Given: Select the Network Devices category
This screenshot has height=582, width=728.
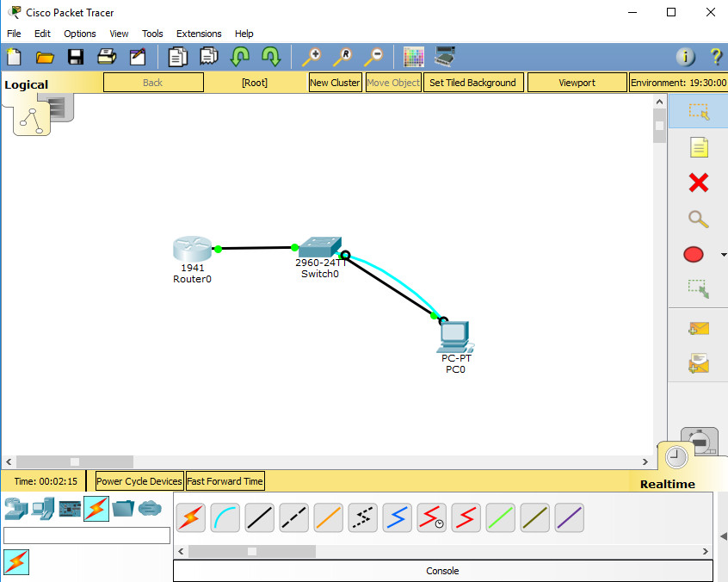Looking at the screenshot, I should pyautogui.click(x=16, y=509).
